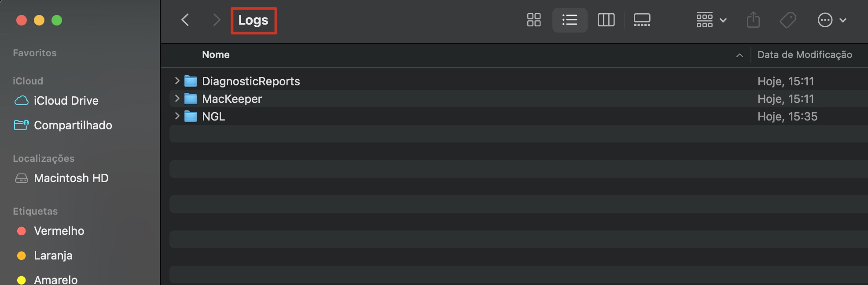868x285 pixels.
Task: Switch to icon grid view
Action: [x=533, y=20]
